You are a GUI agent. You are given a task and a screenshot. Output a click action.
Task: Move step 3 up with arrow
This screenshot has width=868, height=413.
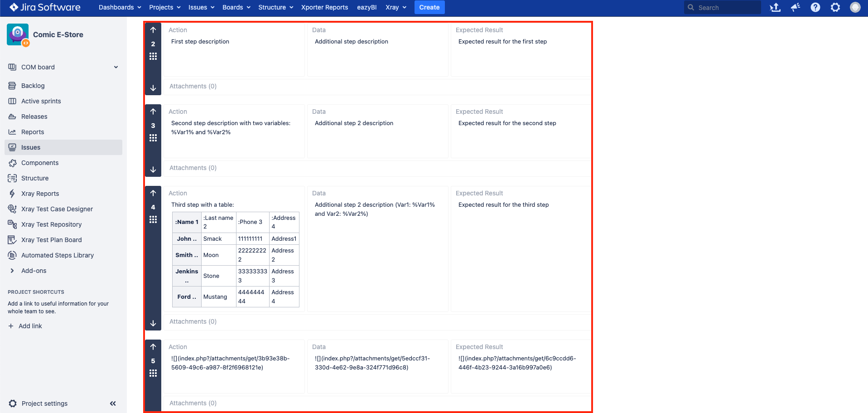(x=153, y=112)
